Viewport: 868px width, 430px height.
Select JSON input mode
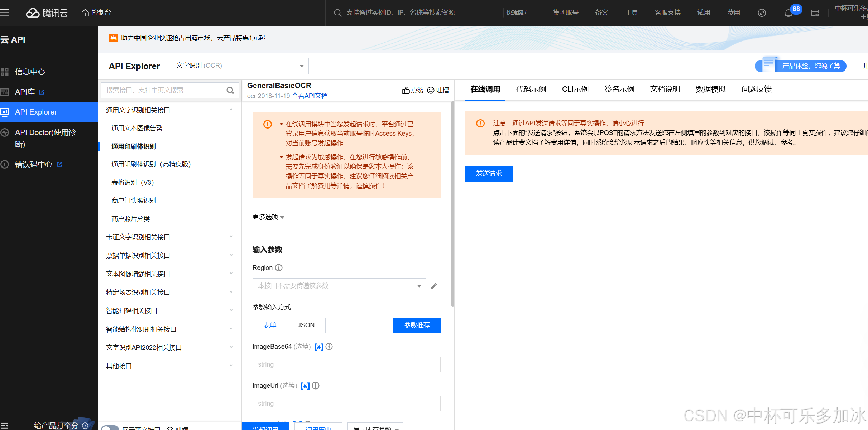tap(306, 325)
